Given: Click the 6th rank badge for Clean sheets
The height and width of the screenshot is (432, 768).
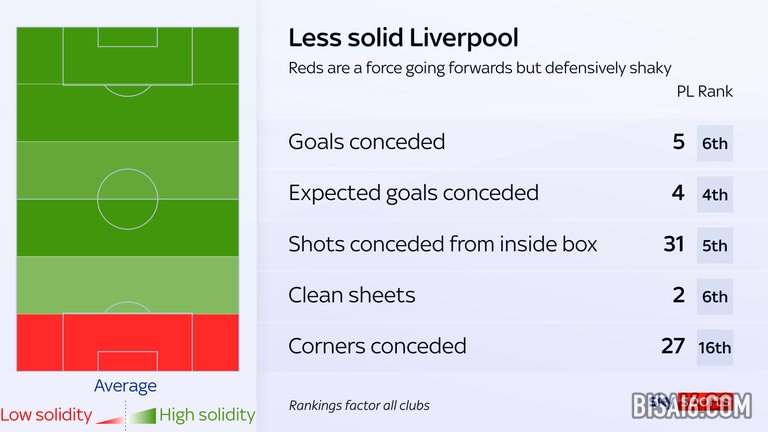Looking at the screenshot, I should pos(715,296).
